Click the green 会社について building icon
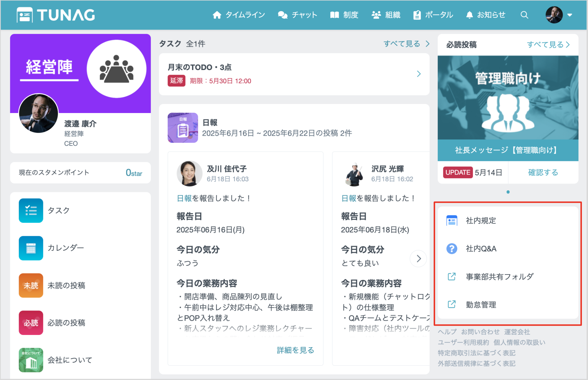The image size is (588, 380). [31, 360]
